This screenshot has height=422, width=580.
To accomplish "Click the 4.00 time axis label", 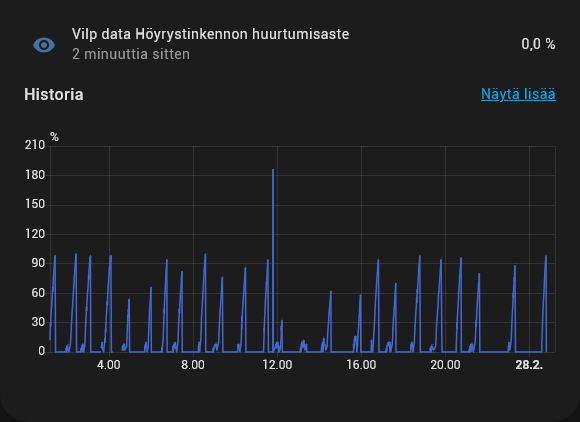I will pyautogui.click(x=108, y=365).
